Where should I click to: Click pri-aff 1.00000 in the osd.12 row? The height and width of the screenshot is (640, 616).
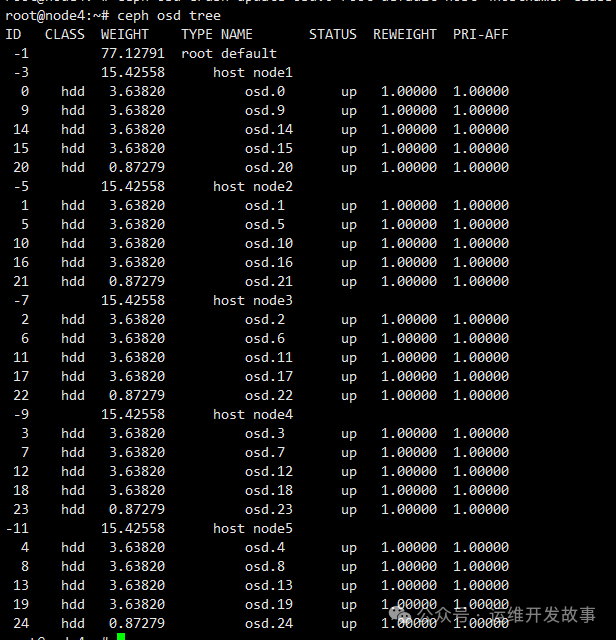[481, 471]
